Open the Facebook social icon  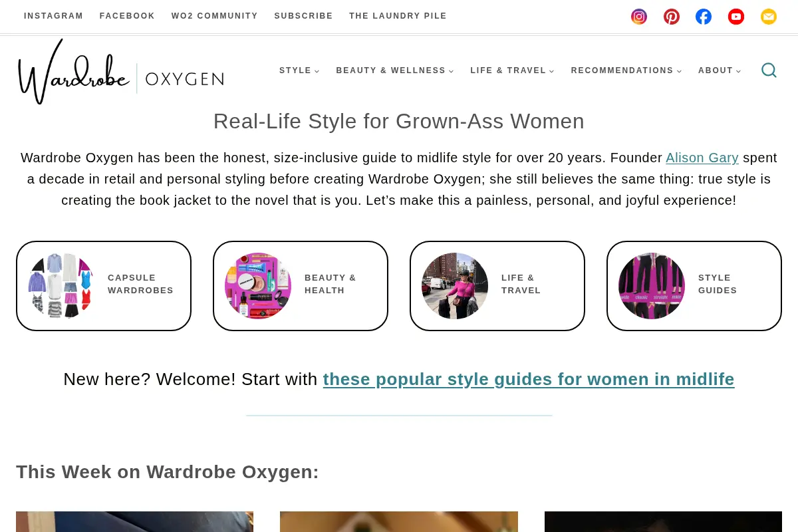[704, 17]
